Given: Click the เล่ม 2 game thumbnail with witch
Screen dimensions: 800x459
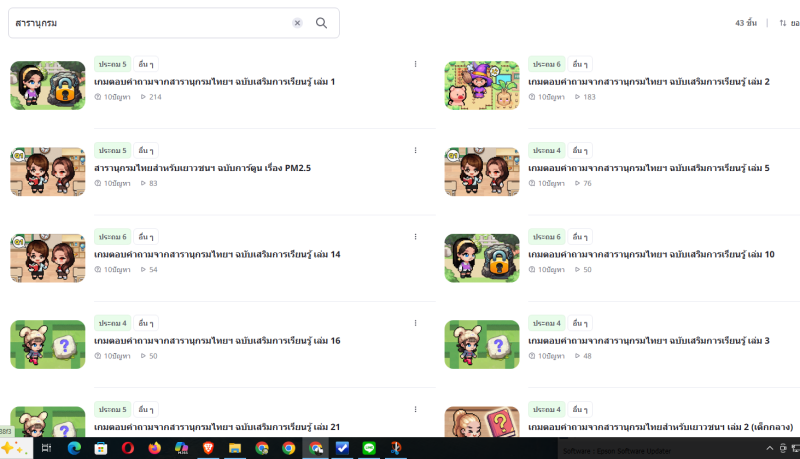Looking at the screenshot, I should (x=482, y=86).
